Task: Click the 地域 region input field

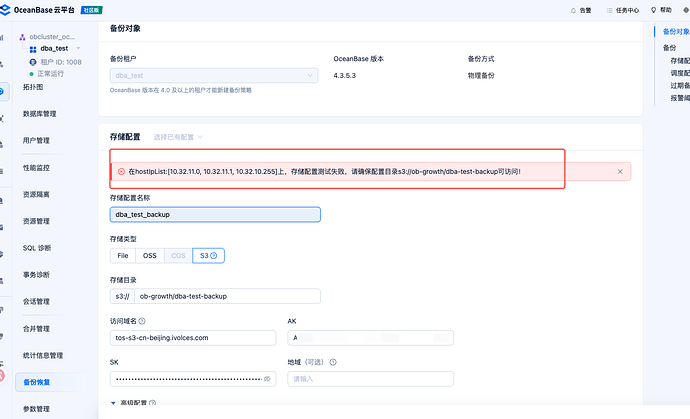Action: (x=371, y=379)
